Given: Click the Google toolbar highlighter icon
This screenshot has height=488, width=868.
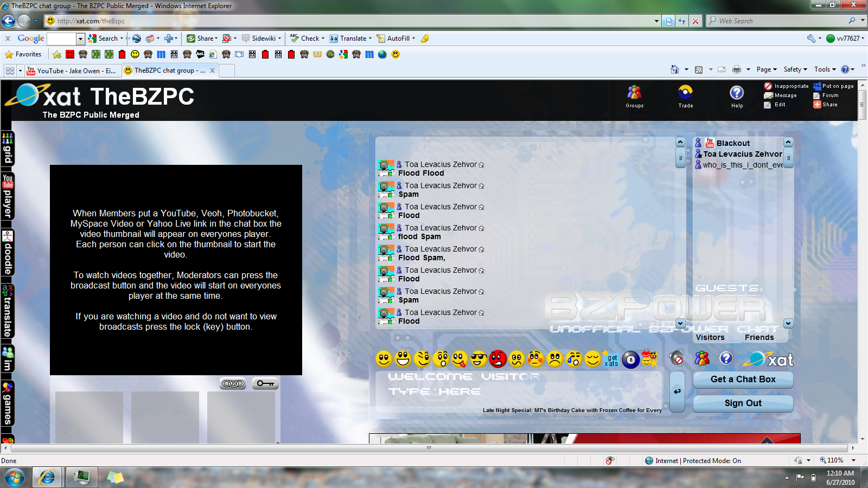Looking at the screenshot, I should pyautogui.click(x=425, y=38).
